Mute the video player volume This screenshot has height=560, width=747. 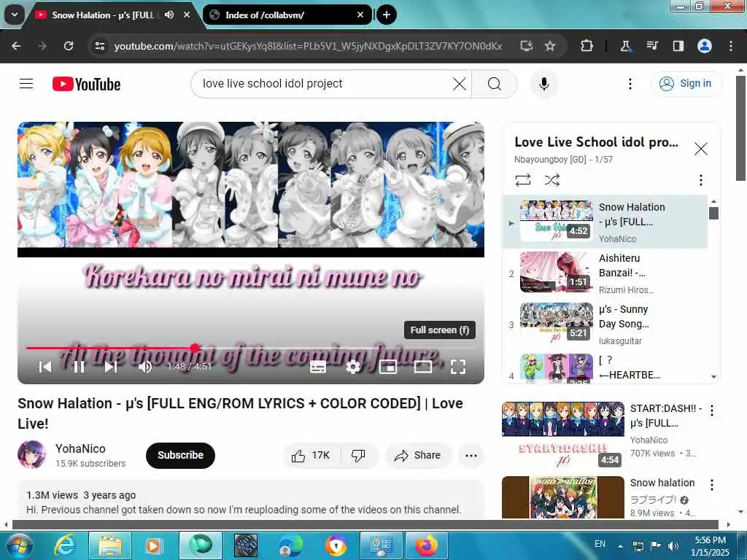coord(145,367)
